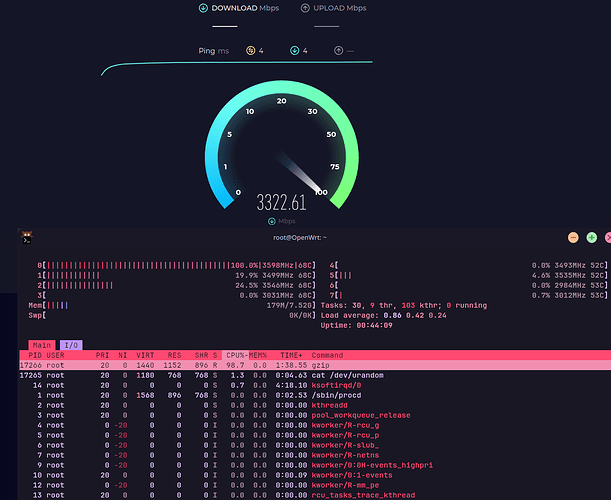Sort by the TIME+ column header

click(x=291, y=355)
